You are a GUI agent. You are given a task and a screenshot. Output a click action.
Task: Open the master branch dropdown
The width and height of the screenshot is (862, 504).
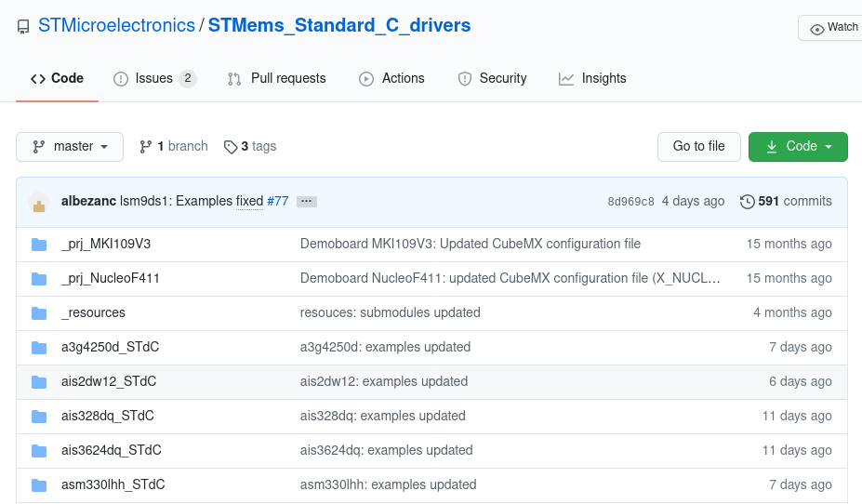(71, 147)
